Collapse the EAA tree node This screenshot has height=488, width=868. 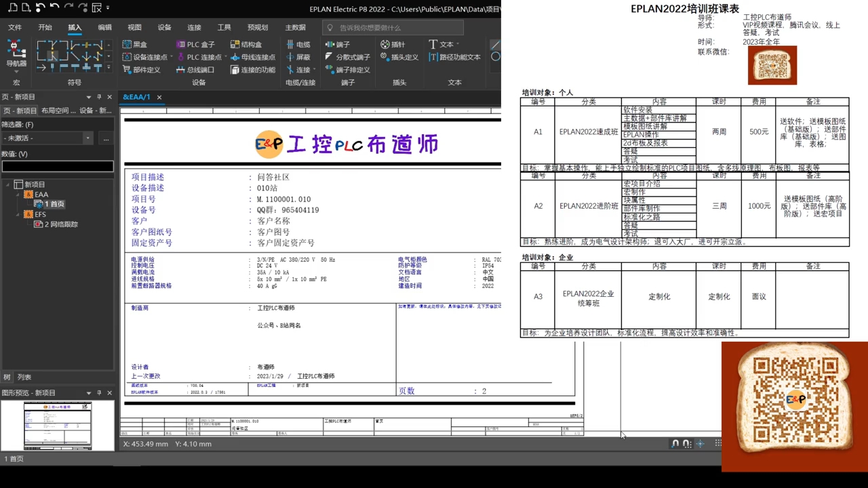(18, 195)
